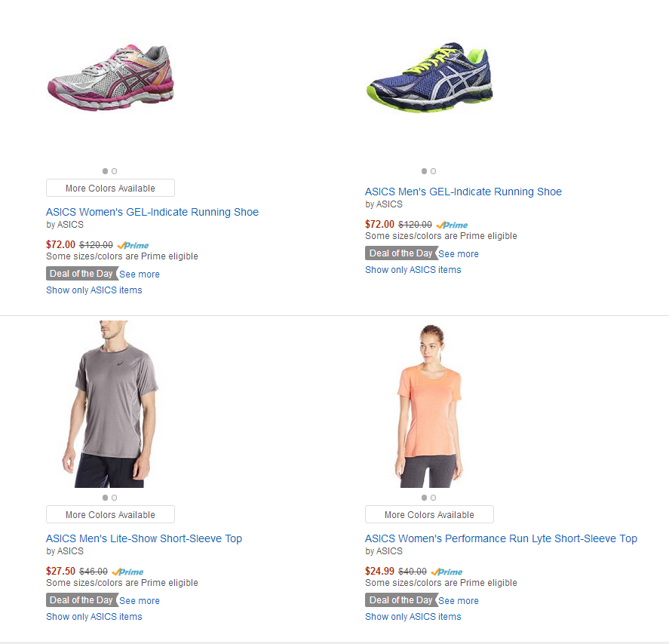This screenshot has width=669, height=644.
Task: Expand More Colors Available for men's Lite-Show top
Action: [x=111, y=514]
